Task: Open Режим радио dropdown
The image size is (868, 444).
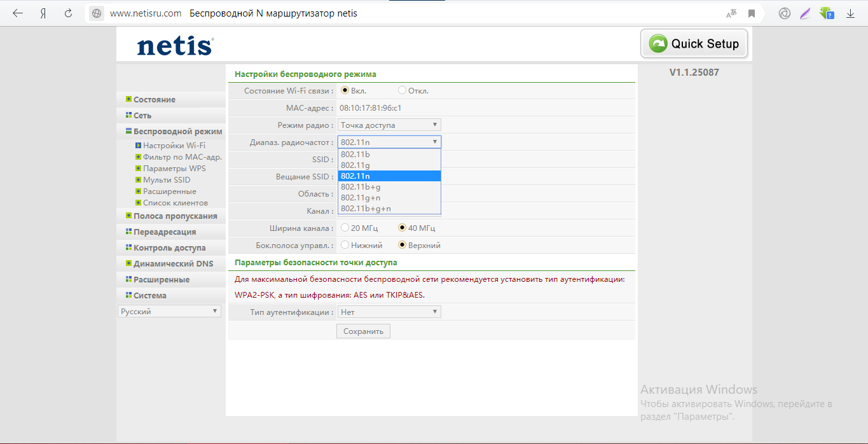Action: 389,125
